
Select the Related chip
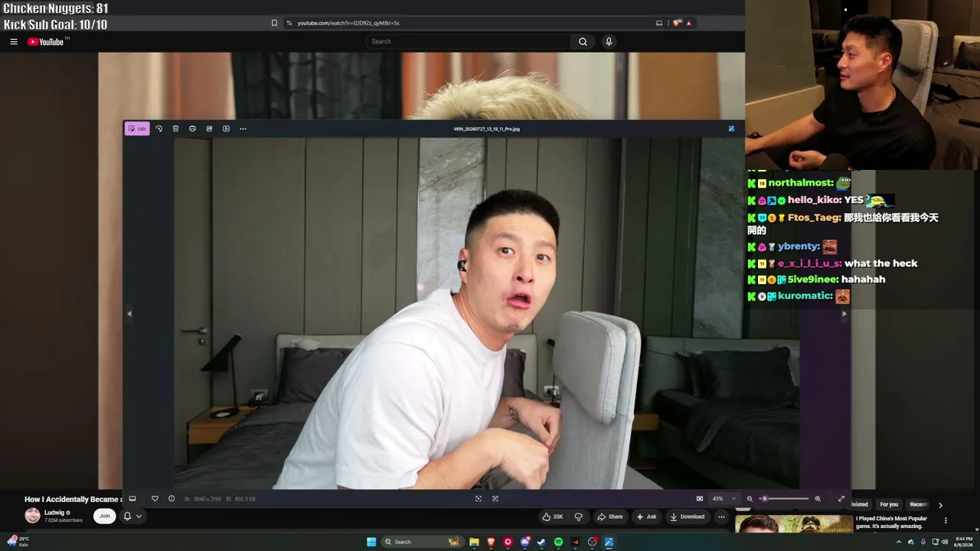click(x=860, y=504)
